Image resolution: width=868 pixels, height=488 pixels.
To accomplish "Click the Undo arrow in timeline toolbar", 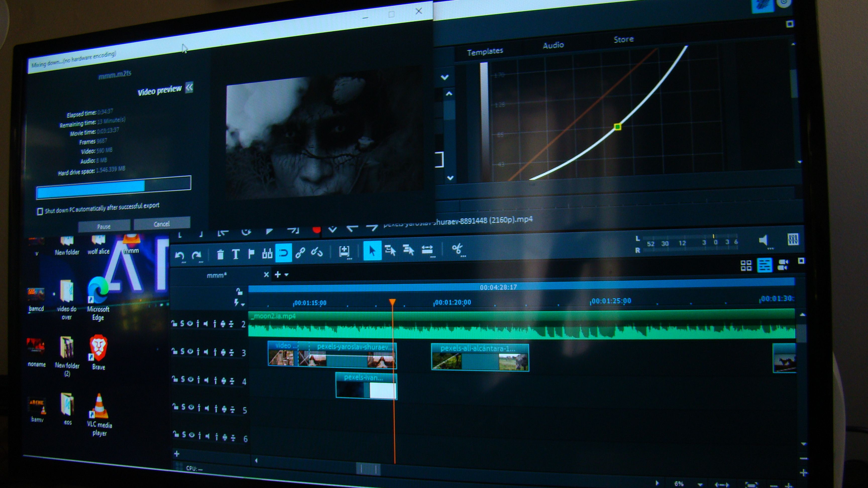I will tap(180, 256).
